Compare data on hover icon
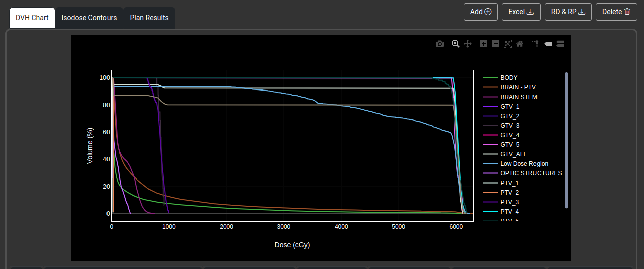Screen dimensions: 644x269 (560, 44)
